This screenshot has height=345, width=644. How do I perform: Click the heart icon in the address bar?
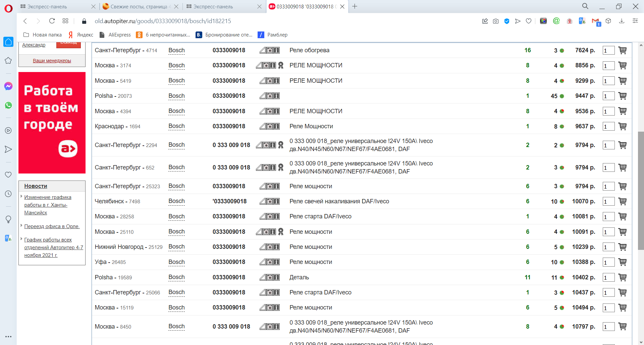(x=529, y=21)
